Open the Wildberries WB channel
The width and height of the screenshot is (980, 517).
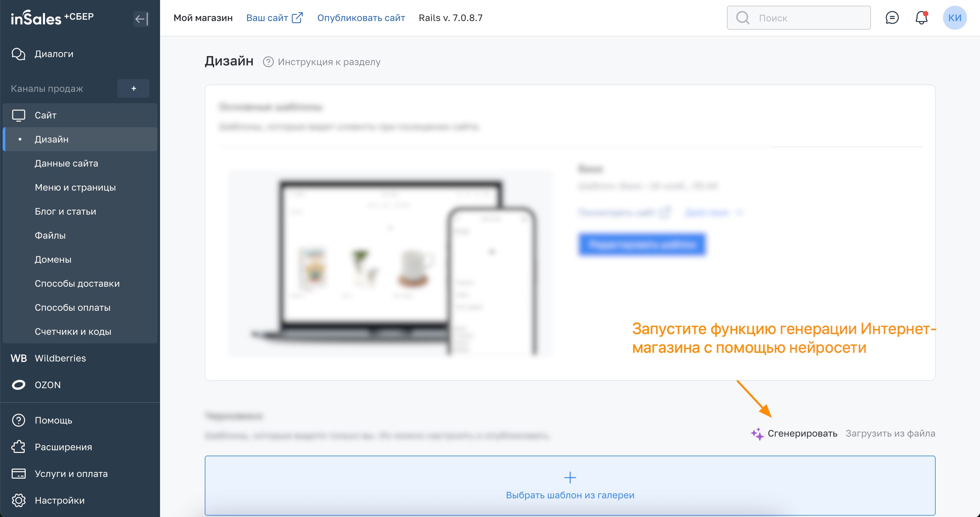60,358
